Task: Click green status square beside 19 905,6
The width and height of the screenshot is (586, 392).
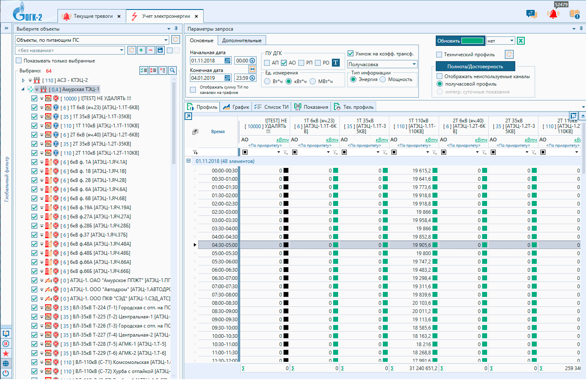Action: click(435, 245)
